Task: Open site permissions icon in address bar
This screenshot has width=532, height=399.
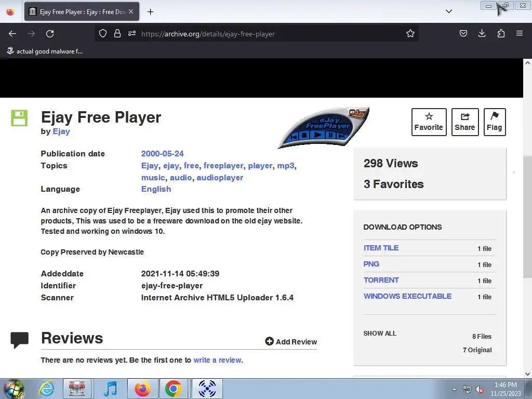Action: 132,33
